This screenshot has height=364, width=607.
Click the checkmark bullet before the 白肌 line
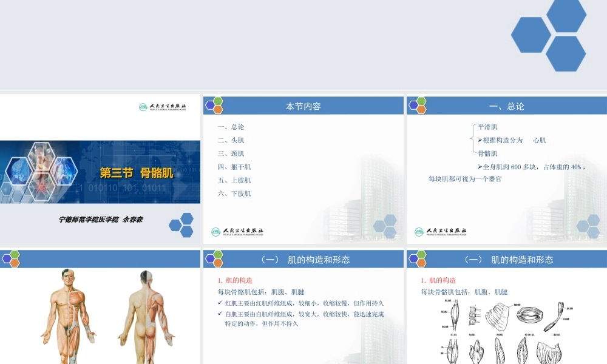(220, 314)
